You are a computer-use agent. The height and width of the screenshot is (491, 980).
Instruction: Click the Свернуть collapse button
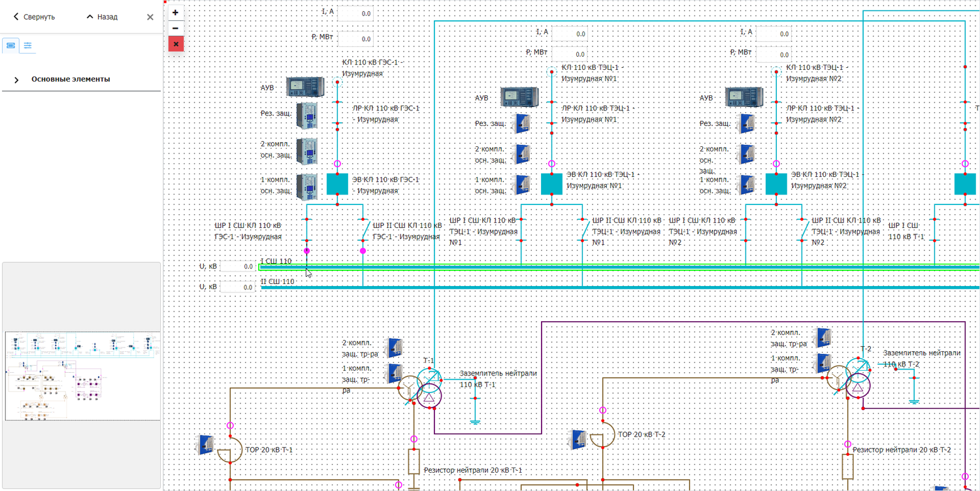[34, 17]
